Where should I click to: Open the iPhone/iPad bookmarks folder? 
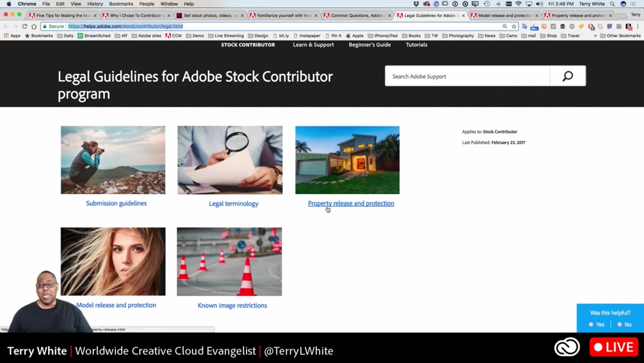point(382,35)
